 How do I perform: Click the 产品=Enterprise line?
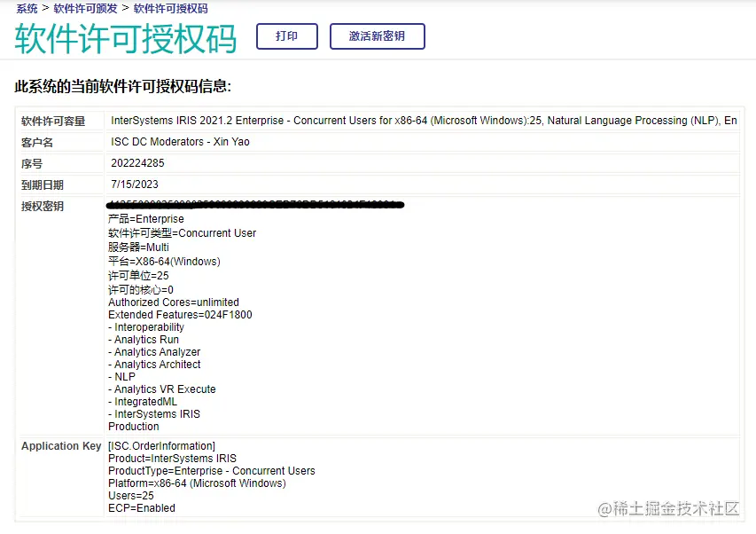pyautogui.click(x=146, y=219)
